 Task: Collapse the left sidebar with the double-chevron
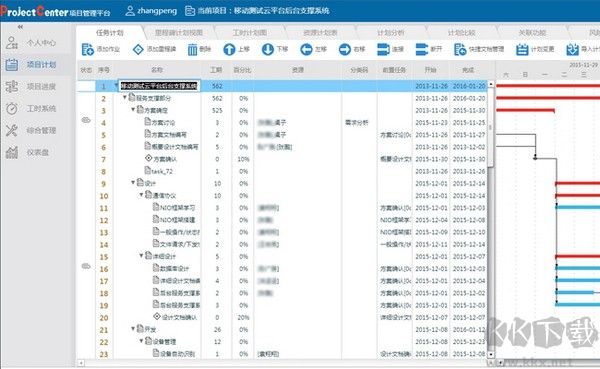coord(20,27)
